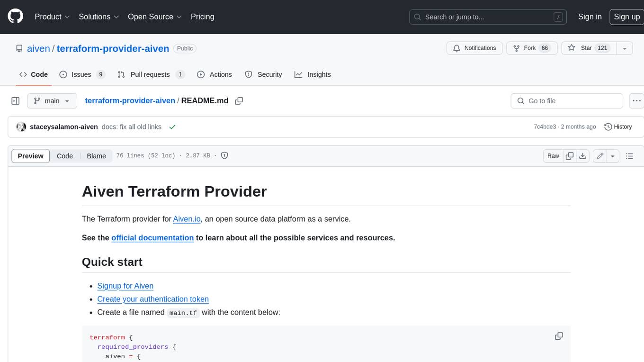644x362 pixels.
Task: Open the Signup for Aiven link
Action: pyautogui.click(x=125, y=286)
